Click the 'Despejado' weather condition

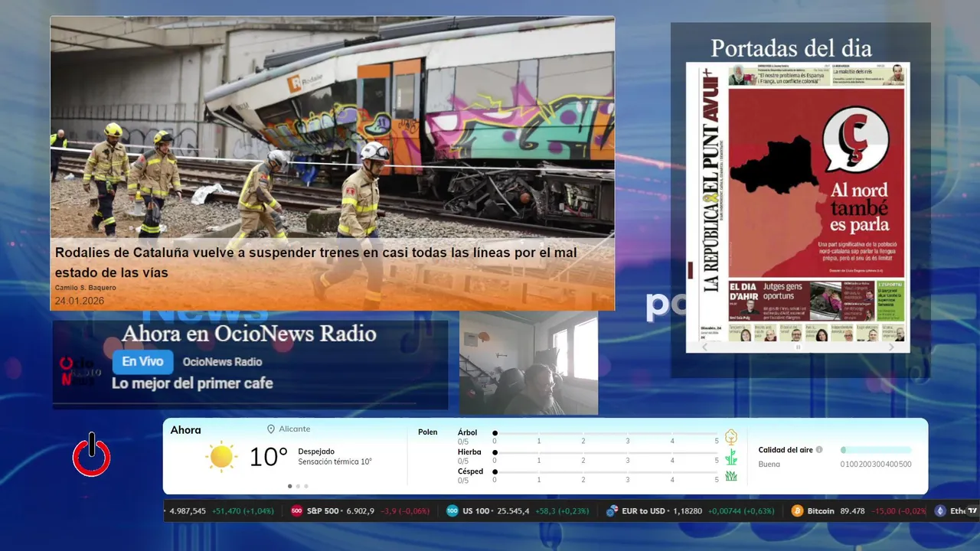(316, 452)
